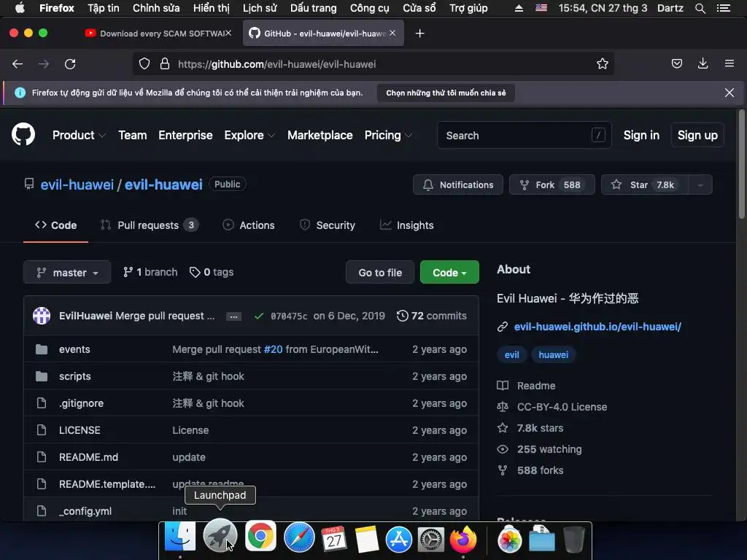Expand the Explore navigation menu
The width and height of the screenshot is (747, 560).
pos(249,135)
